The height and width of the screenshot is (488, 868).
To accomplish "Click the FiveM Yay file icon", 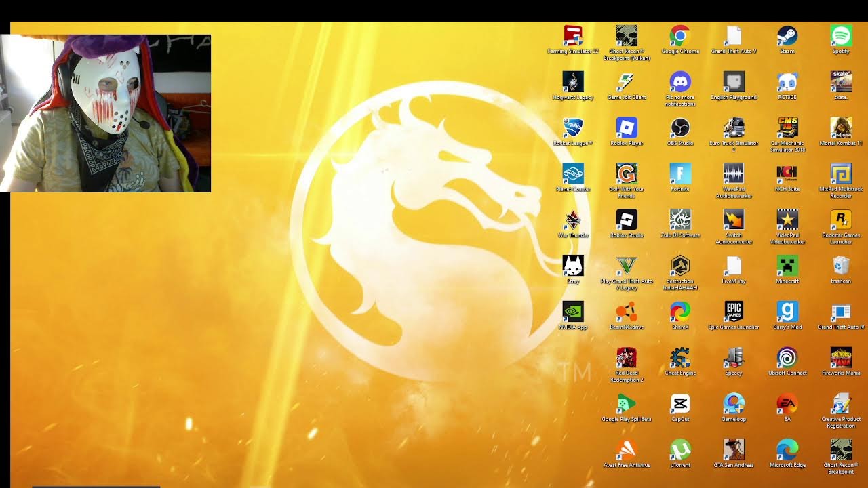I will (734, 266).
